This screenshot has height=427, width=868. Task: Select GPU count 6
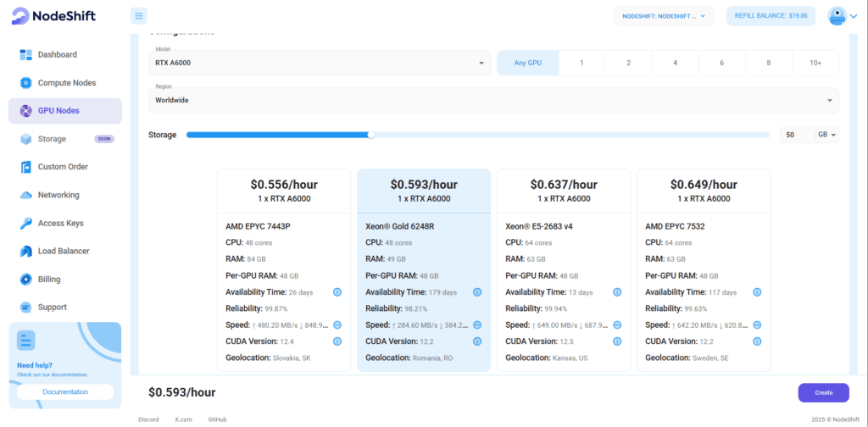(x=722, y=63)
